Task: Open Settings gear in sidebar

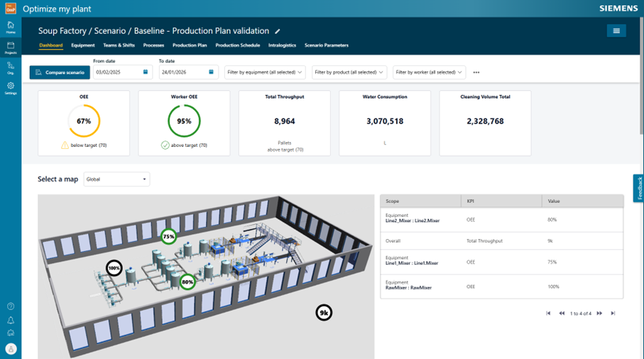Action: [x=11, y=88]
